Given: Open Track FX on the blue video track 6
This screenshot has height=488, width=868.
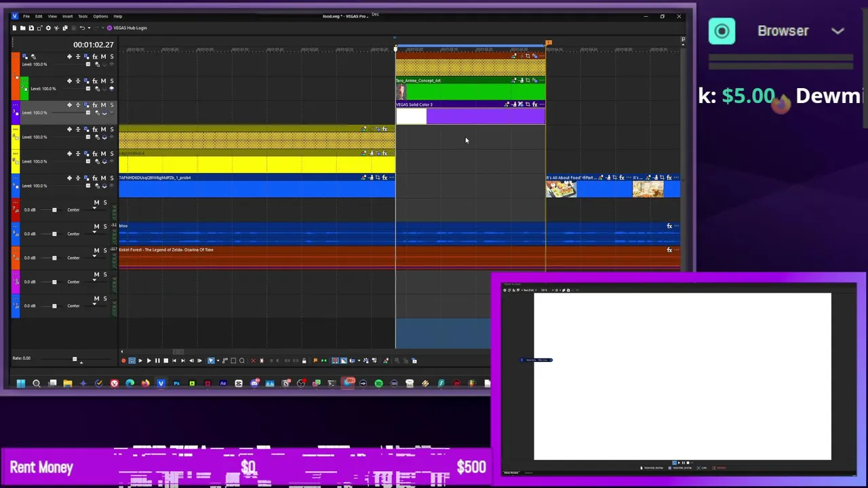Looking at the screenshot, I should [95, 178].
